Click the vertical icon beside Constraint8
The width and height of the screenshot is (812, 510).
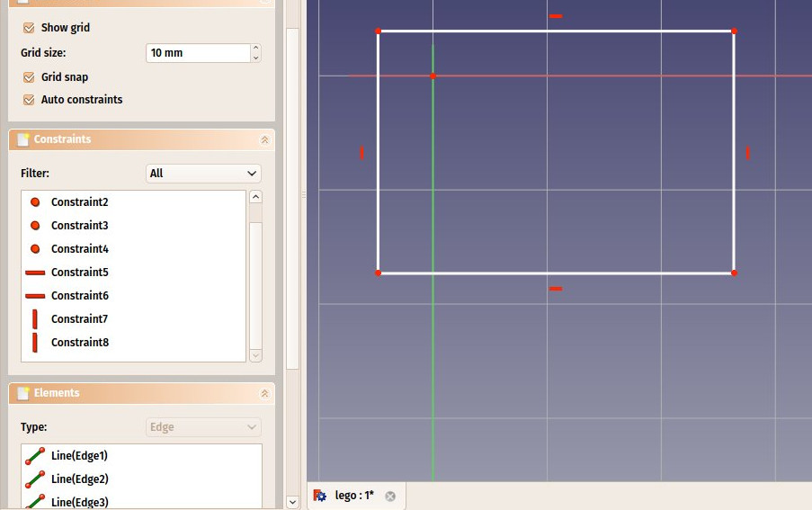click(35, 342)
